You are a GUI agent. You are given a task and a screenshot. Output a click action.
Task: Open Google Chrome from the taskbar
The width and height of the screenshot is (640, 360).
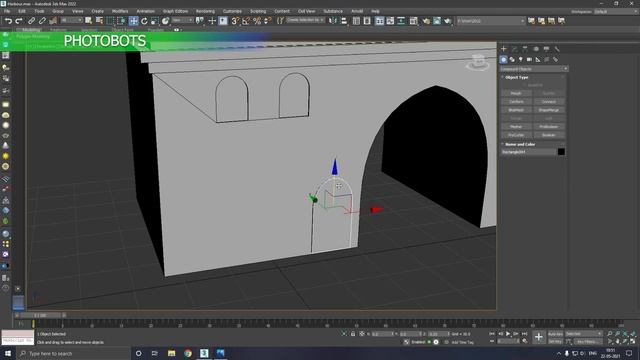click(x=188, y=353)
